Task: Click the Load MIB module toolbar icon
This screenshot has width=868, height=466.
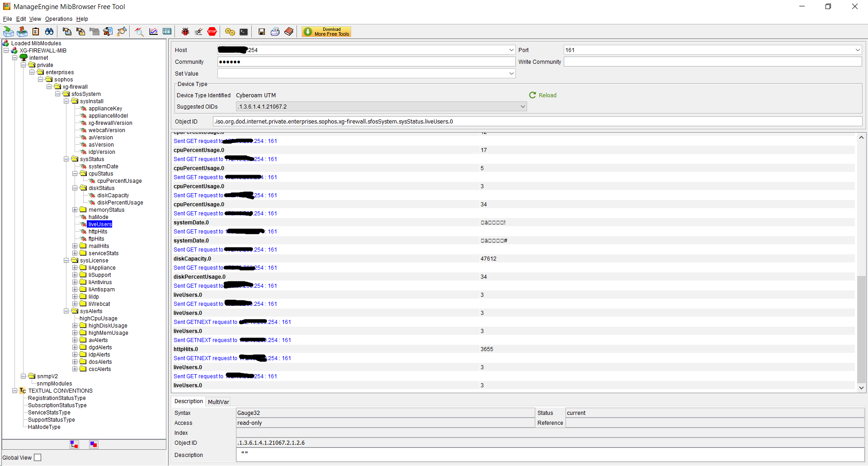Action: click(x=9, y=32)
